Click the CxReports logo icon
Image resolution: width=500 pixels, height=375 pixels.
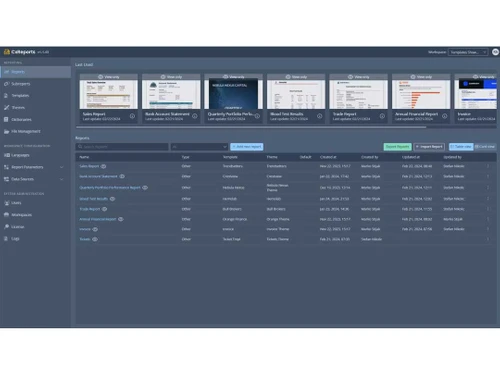pyautogui.click(x=6, y=52)
